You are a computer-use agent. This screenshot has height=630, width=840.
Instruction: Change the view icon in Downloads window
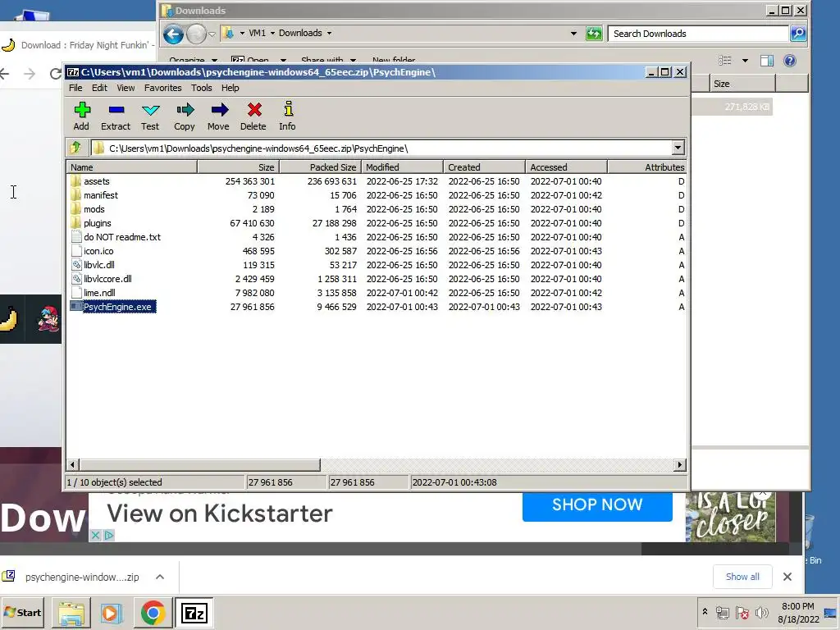pyautogui.click(x=725, y=61)
